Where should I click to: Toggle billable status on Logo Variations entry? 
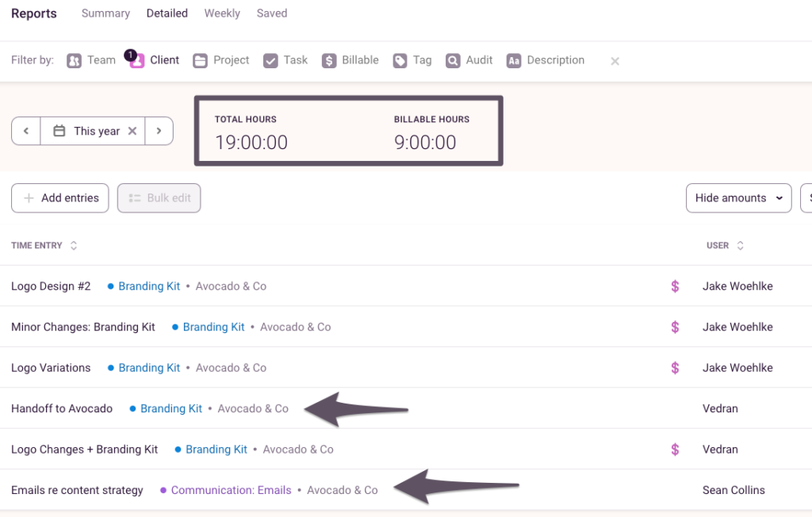pos(675,367)
